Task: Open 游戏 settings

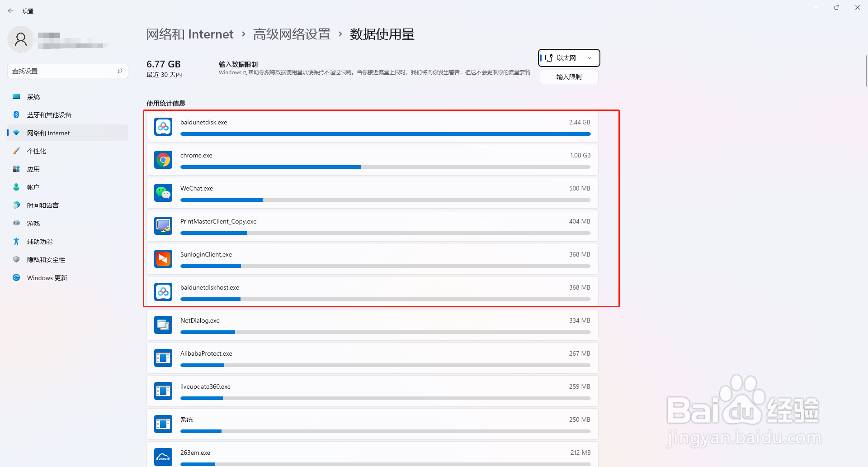Action: point(68,224)
